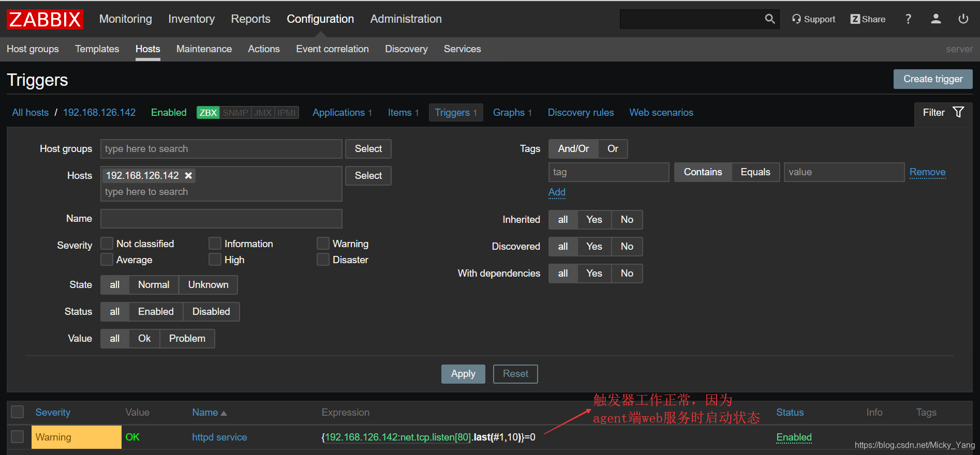
Task: Set Value filter to Problem
Action: (187, 339)
